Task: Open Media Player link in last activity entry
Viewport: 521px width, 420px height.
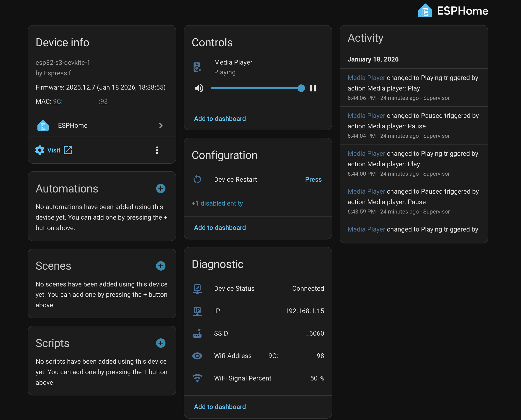Action: 366,229
